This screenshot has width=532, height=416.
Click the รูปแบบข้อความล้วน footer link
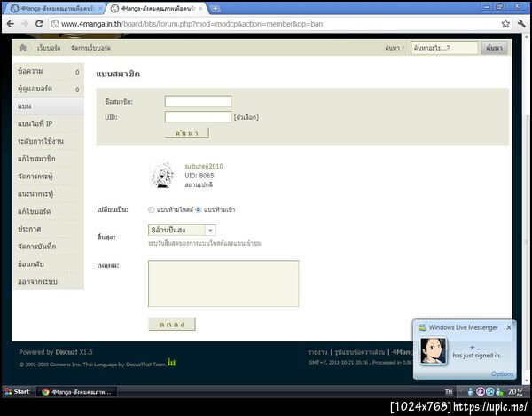click(360, 352)
